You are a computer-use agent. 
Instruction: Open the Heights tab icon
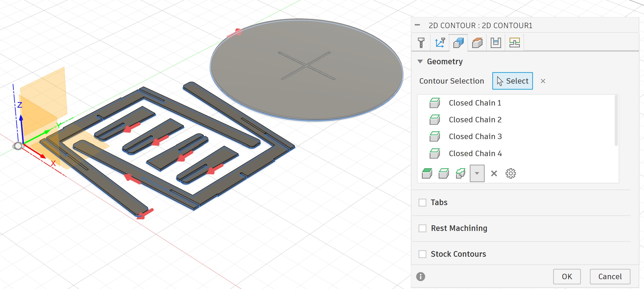click(477, 43)
